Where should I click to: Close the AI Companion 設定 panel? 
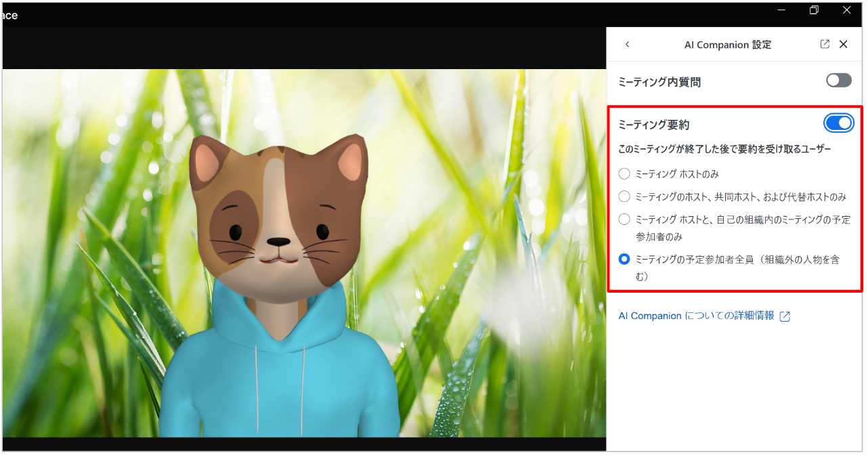pos(843,44)
